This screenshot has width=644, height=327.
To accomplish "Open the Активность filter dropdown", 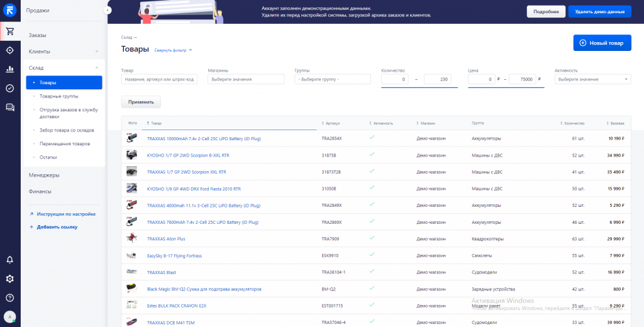I will coord(592,79).
